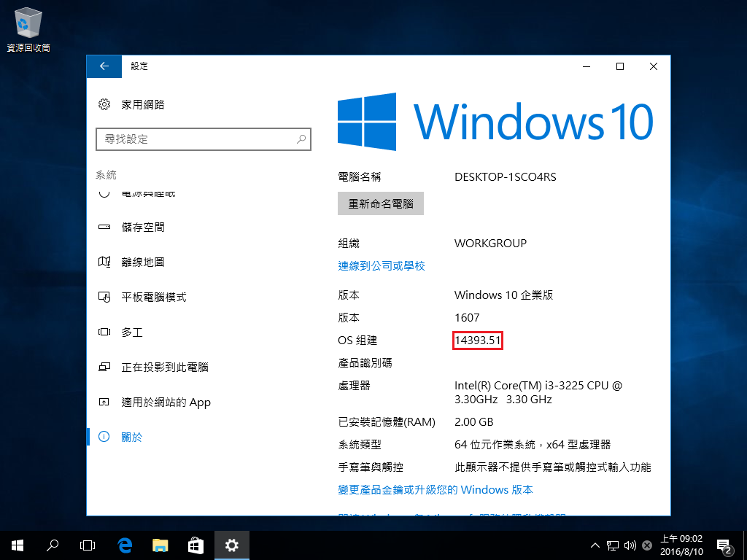This screenshot has width=747, height=560.
Task: Open the Action Center notification icon
Action: point(724,545)
